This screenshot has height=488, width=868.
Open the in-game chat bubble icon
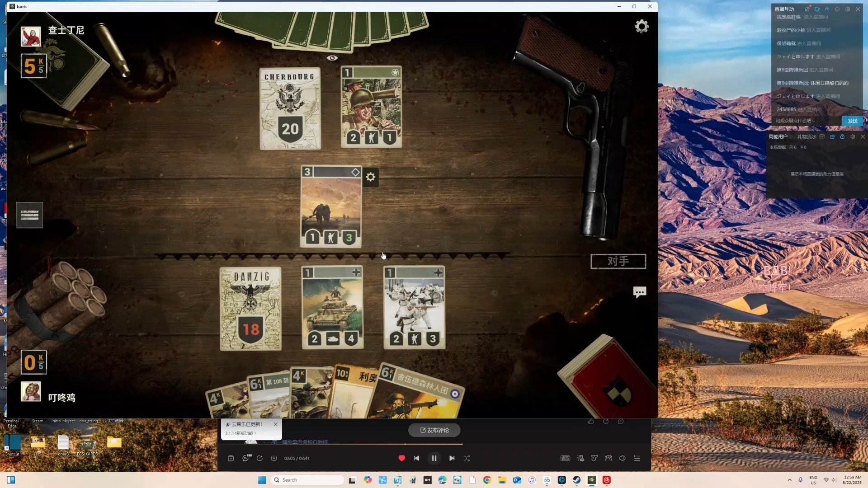639,292
